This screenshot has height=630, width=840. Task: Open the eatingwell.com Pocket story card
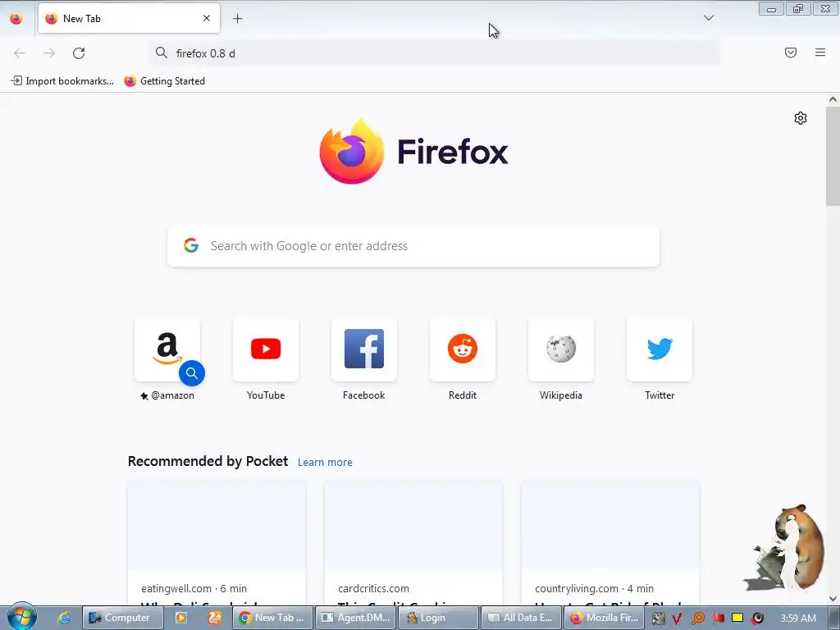(217, 543)
